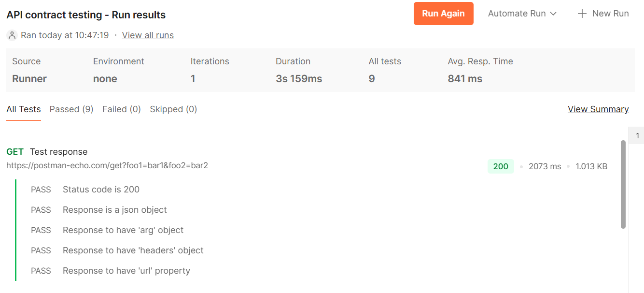
Task: Show the Skipped (0) tab
Action: [x=173, y=109]
